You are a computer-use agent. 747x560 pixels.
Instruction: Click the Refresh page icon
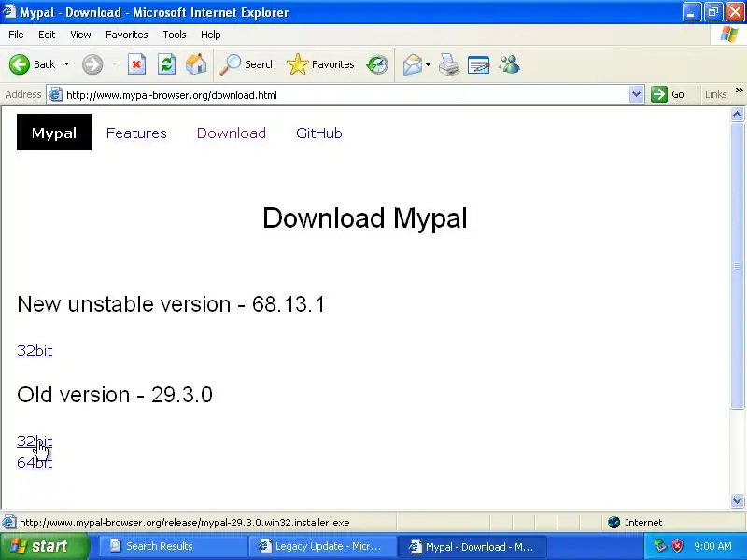[167, 64]
